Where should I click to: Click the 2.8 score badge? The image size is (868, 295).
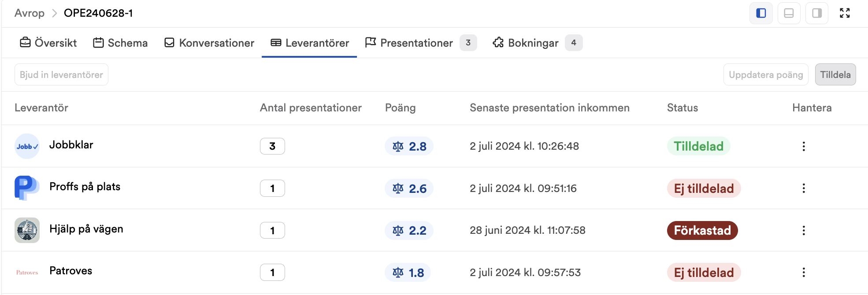click(409, 146)
